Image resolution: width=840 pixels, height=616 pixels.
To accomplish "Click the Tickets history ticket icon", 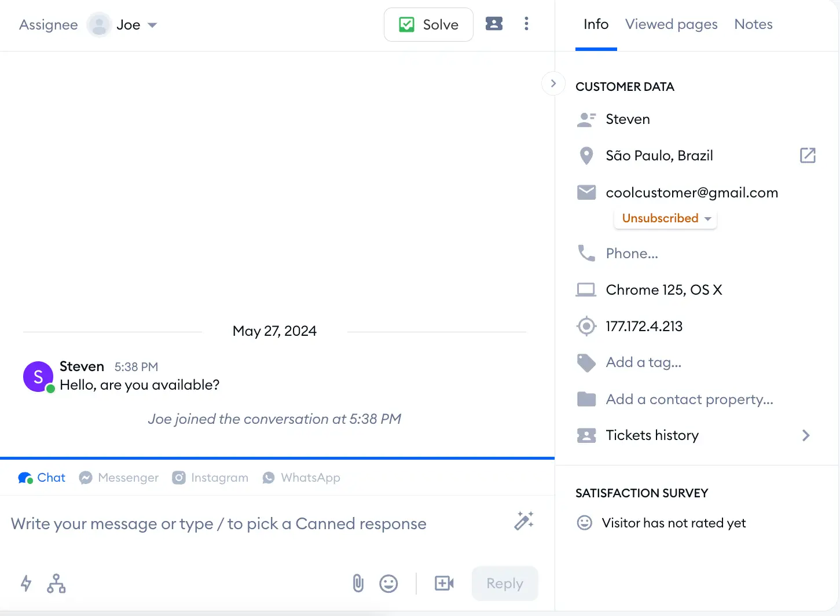I will pos(586,435).
